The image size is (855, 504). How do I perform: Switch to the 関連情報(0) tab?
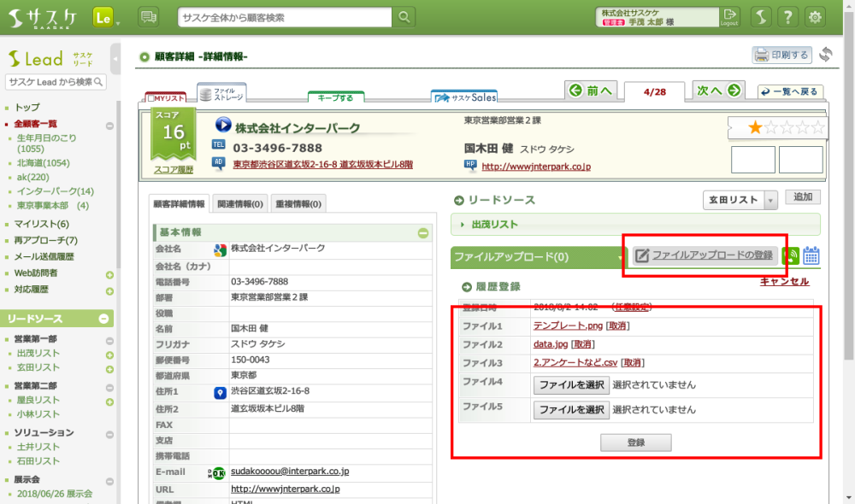[x=239, y=204]
